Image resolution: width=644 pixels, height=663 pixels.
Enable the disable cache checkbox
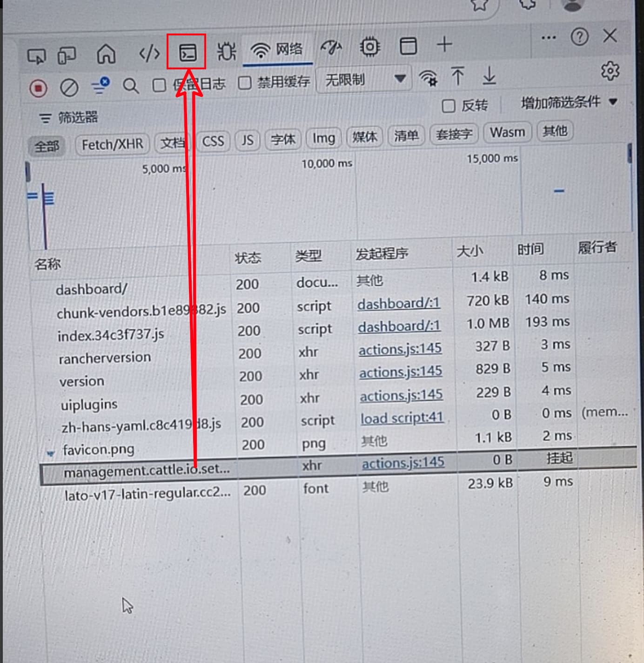click(245, 83)
